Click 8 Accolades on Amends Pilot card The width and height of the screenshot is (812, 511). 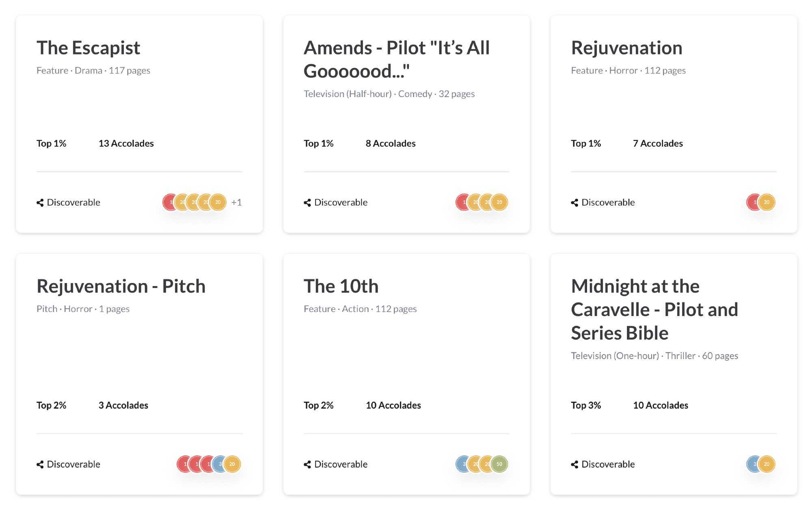coord(390,143)
